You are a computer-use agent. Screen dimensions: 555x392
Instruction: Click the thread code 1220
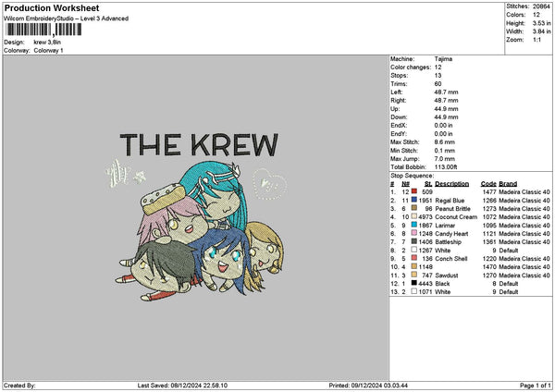click(489, 259)
